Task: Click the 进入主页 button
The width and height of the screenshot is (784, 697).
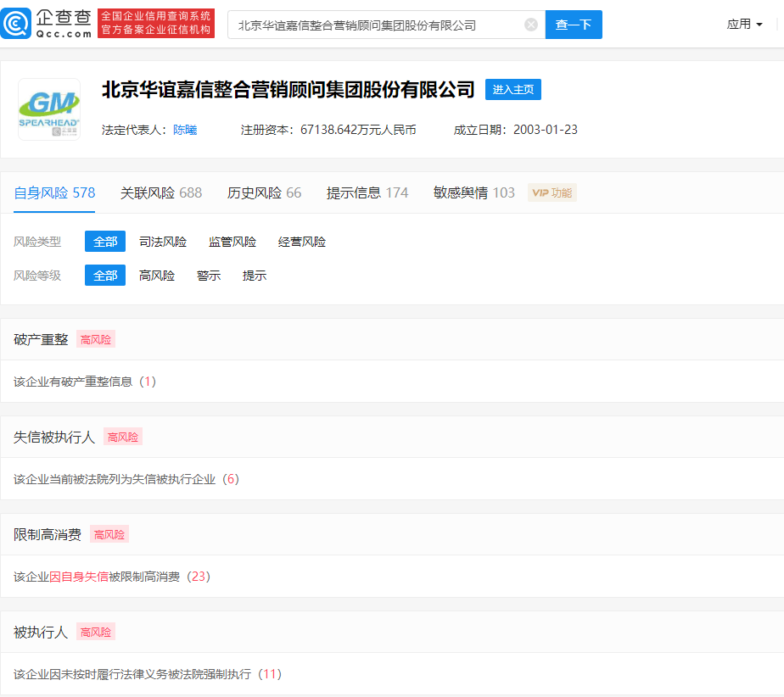Action: point(512,89)
